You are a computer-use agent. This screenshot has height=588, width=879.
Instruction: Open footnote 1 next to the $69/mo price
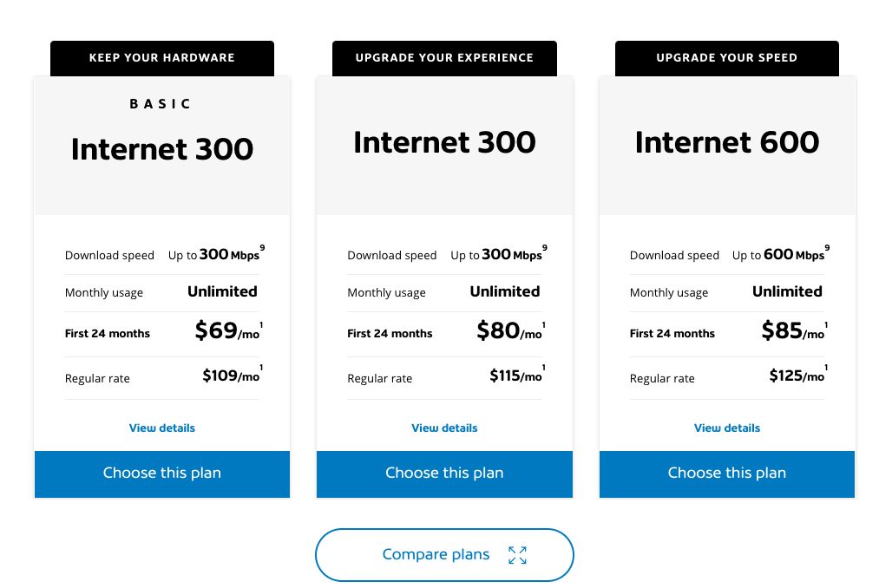tap(261, 325)
